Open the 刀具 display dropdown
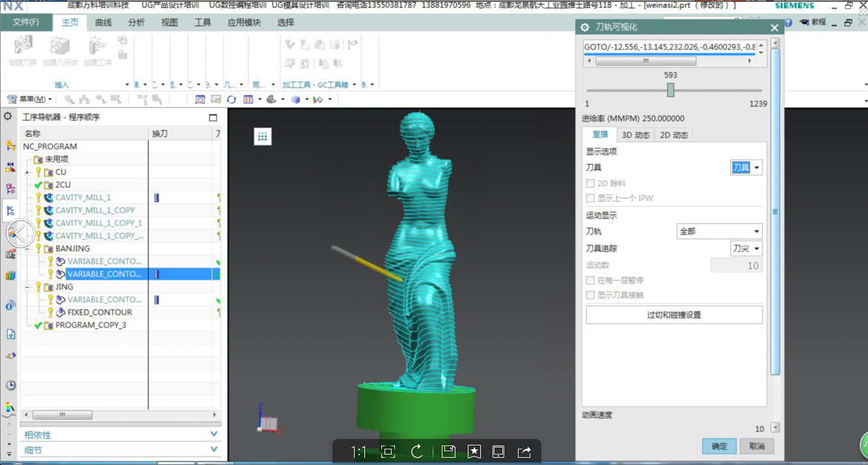Screen dimensions: 868x465 (x=746, y=168)
